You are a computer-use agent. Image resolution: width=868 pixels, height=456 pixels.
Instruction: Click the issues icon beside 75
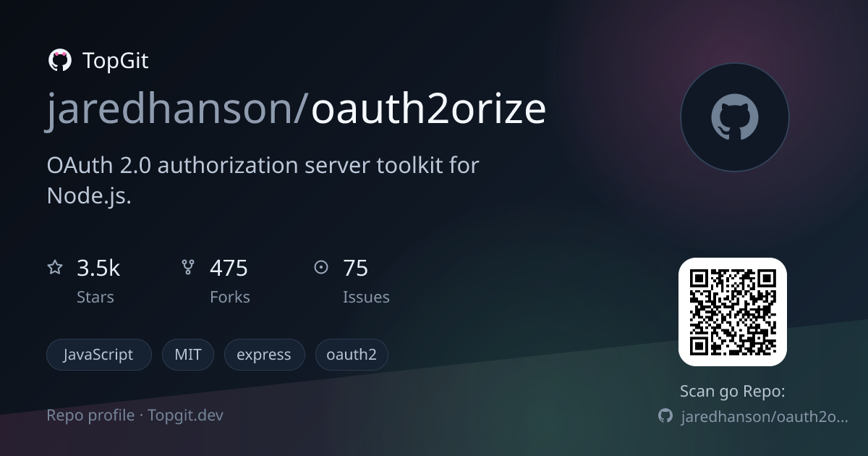pyautogui.click(x=321, y=268)
